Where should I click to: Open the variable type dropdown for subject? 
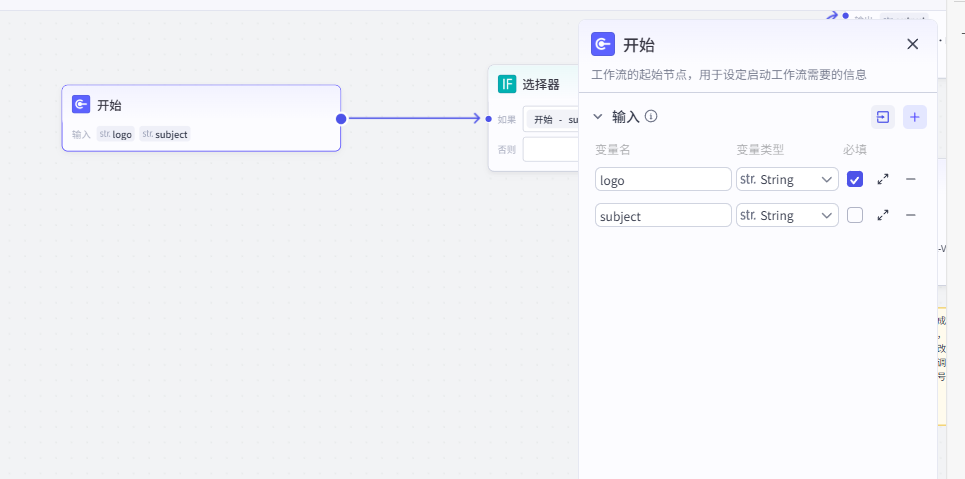point(787,215)
